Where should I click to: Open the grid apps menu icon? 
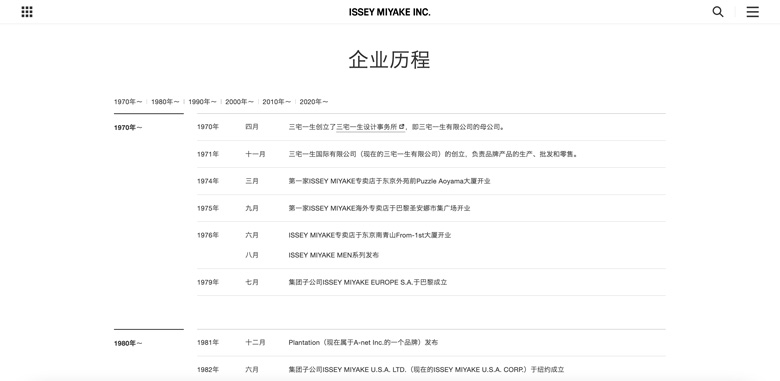27,12
